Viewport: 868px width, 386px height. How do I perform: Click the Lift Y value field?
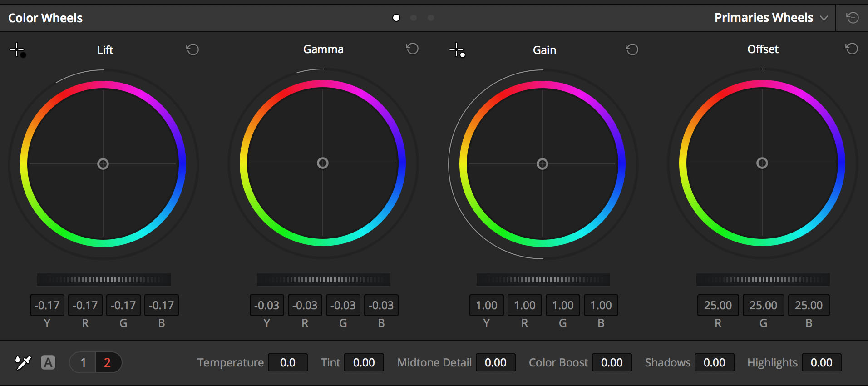coord(47,305)
